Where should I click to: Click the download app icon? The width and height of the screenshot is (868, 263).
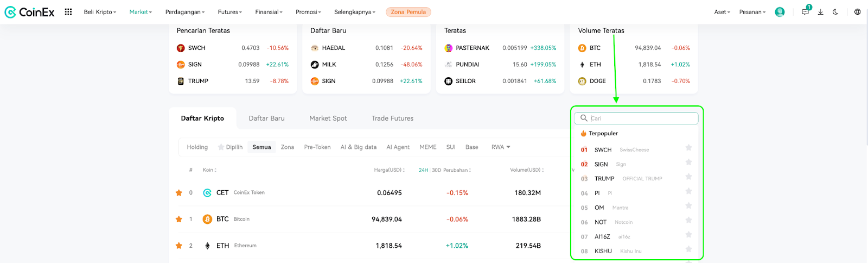coord(821,12)
